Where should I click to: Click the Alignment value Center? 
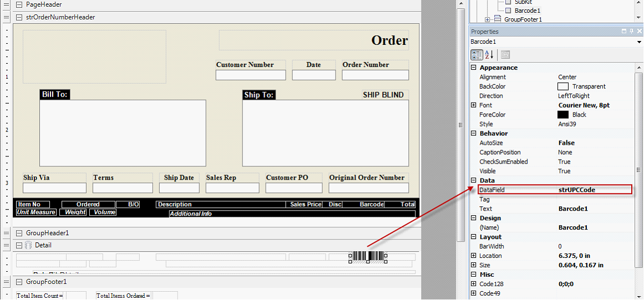(x=567, y=77)
